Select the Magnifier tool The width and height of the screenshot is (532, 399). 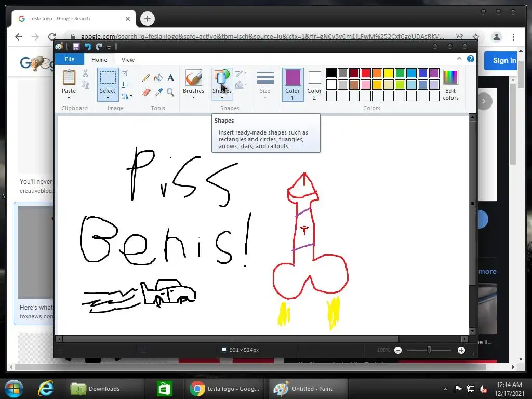170,92
